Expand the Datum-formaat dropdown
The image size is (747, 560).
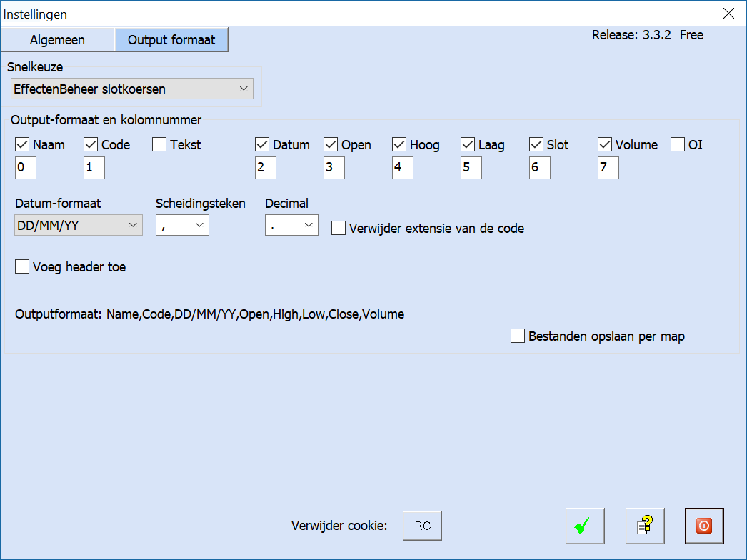(79, 226)
